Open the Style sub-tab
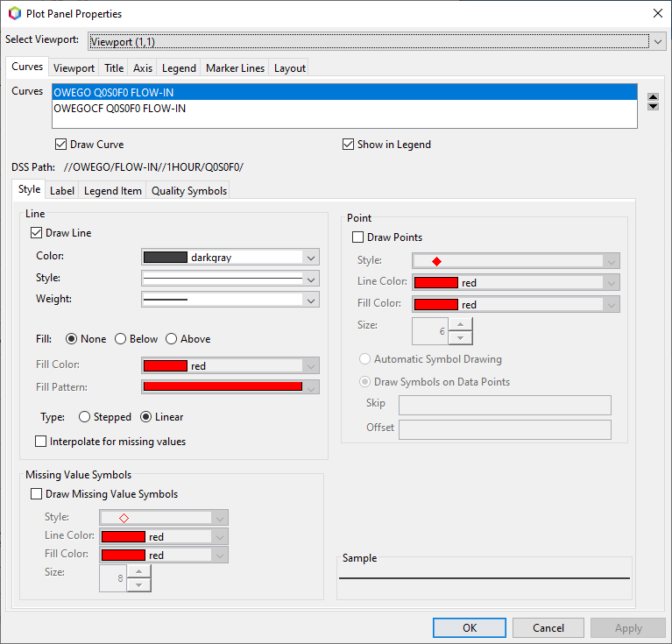Image resolution: width=672 pixels, height=644 pixels. tap(29, 189)
